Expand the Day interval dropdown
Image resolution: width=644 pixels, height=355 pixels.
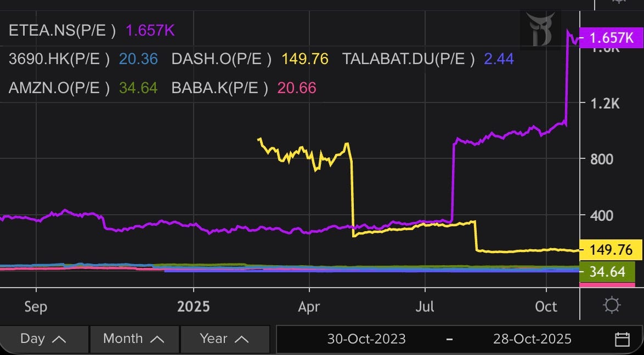pyautogui.click(x=43, y=339)
